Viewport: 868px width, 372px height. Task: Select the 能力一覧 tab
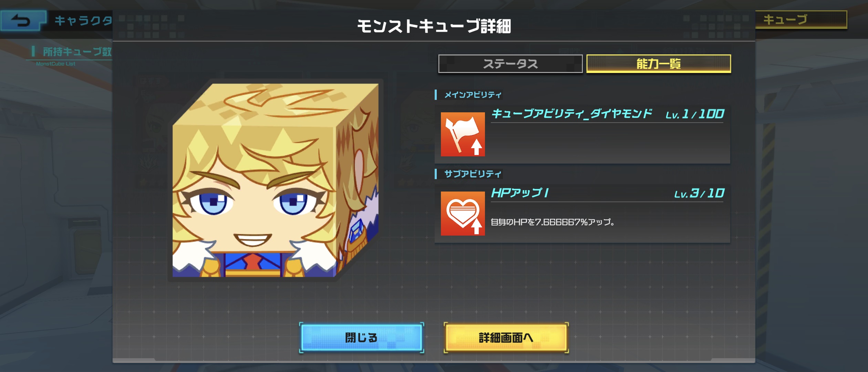click(659, 64)
